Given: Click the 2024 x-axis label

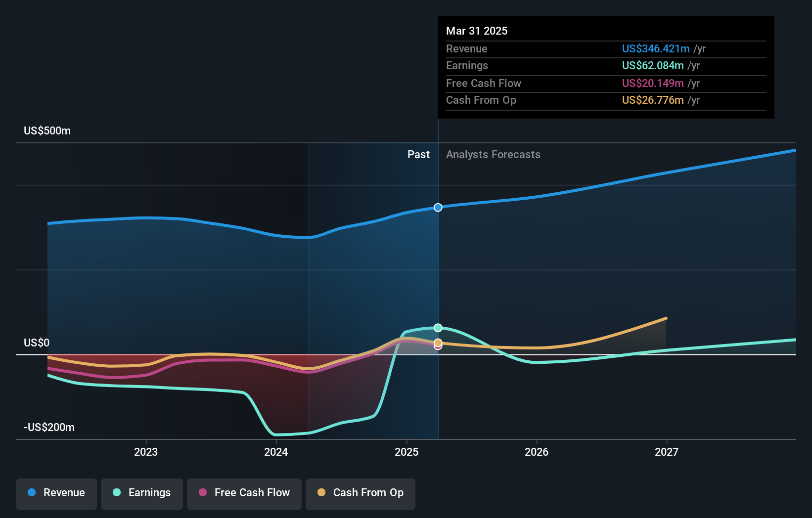Looking at the screenshot, I should (x=276, y=452).
